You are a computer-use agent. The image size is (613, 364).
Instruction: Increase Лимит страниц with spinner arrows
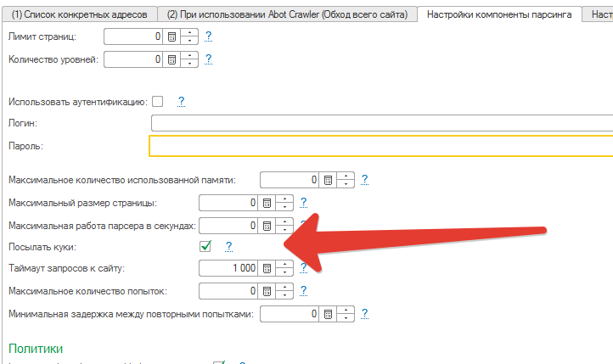pyautogui.click(x=190, y=33)
